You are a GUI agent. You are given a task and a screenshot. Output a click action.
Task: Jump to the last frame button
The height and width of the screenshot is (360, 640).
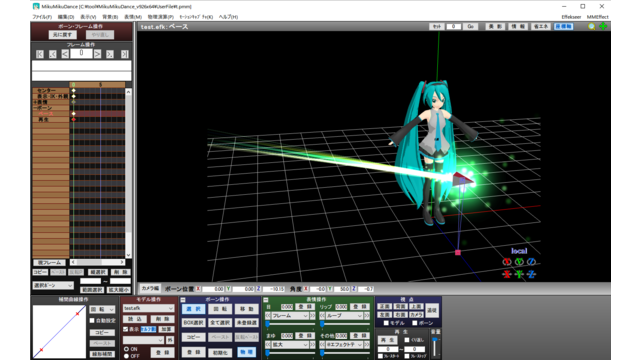(x=124, y=54)
